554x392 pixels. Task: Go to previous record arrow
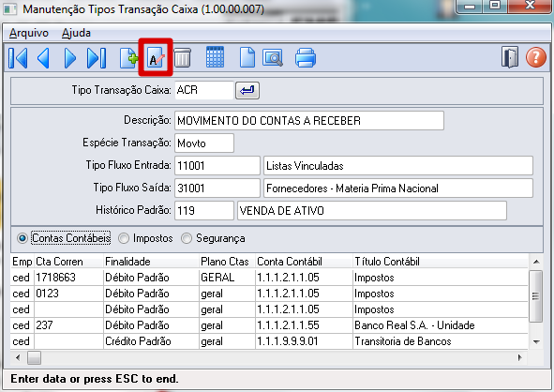[43, 57]
